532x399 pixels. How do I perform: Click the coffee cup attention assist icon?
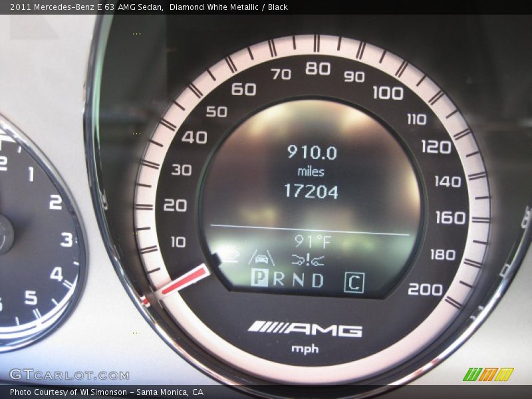click(x=229, y=255)
